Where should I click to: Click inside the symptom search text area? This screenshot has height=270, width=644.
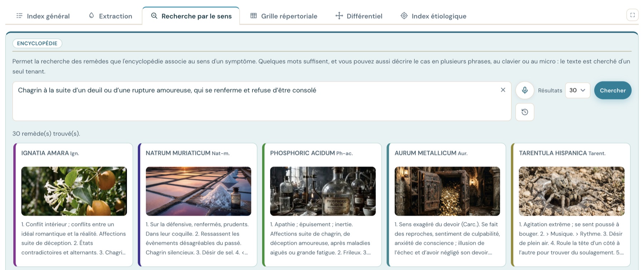[262, 101]
